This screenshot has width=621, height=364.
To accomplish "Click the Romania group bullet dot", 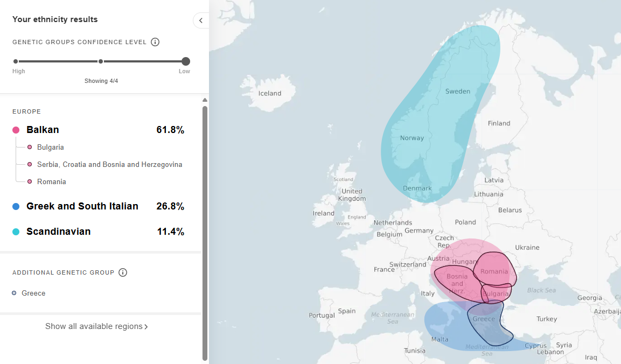I will tap(30, 182).
